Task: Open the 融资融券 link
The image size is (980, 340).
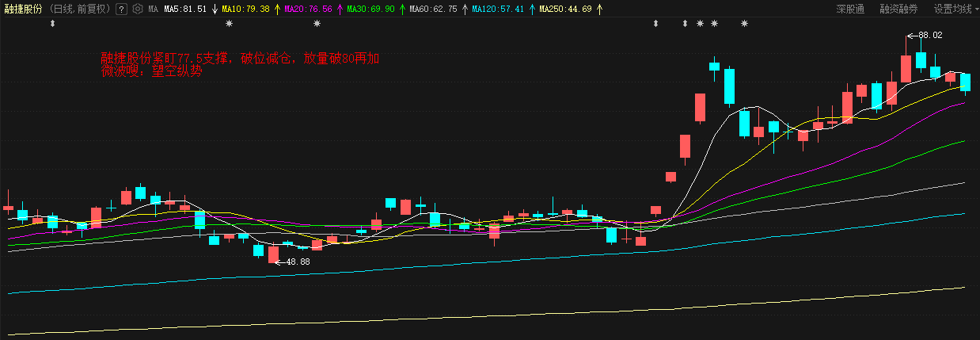Action: click(898, 10)
